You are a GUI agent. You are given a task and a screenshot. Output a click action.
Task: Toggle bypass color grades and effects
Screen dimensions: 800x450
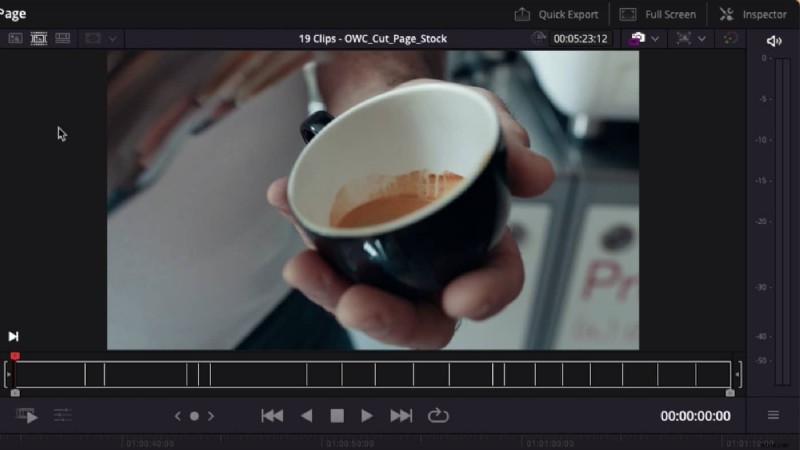730,38
